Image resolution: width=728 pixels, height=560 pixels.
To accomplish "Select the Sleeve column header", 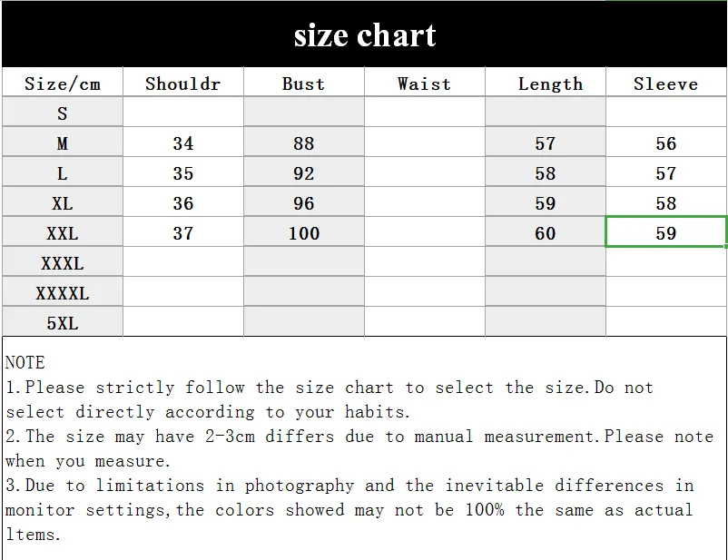I will 665,82.
